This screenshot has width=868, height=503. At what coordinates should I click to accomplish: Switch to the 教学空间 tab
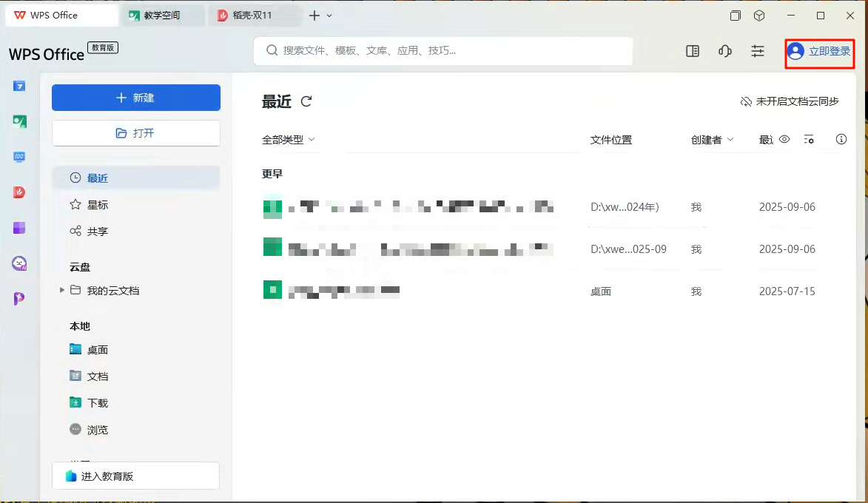click(x=161, y=16)
